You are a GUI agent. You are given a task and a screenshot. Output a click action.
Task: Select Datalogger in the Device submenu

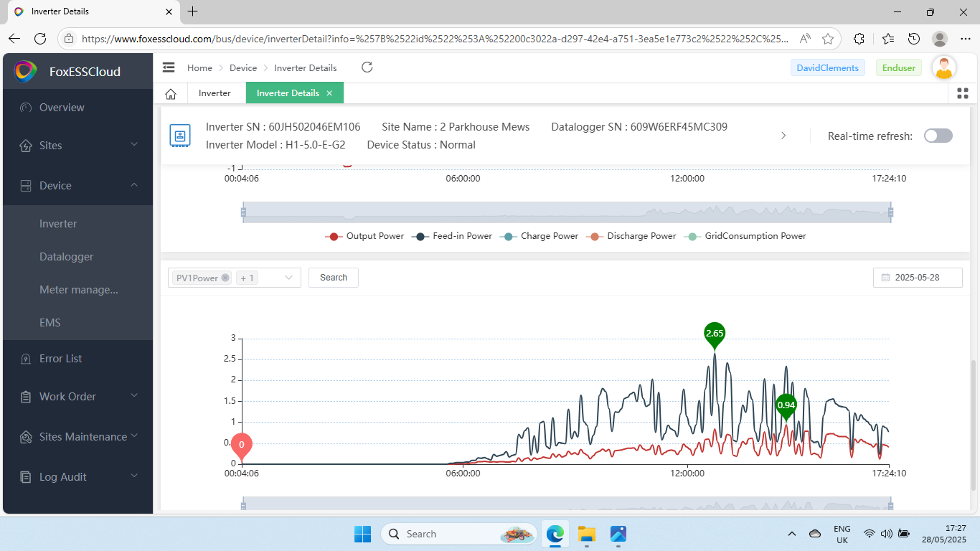[x=77, y=257]
